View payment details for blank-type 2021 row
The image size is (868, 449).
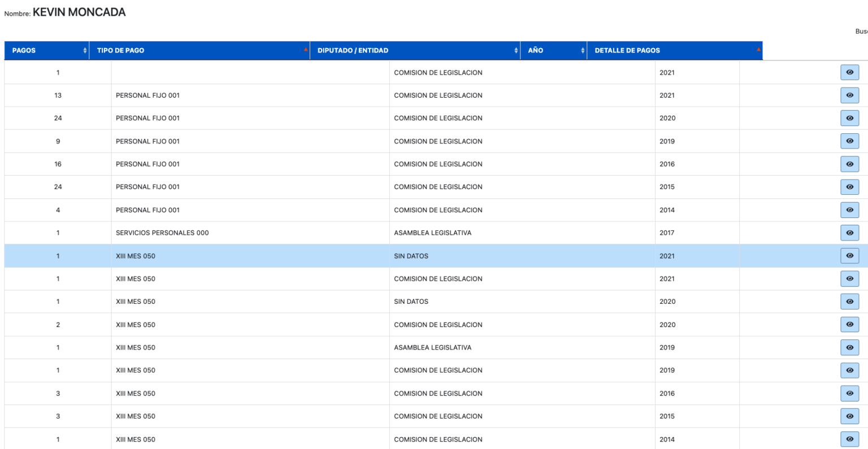[849, 72]
